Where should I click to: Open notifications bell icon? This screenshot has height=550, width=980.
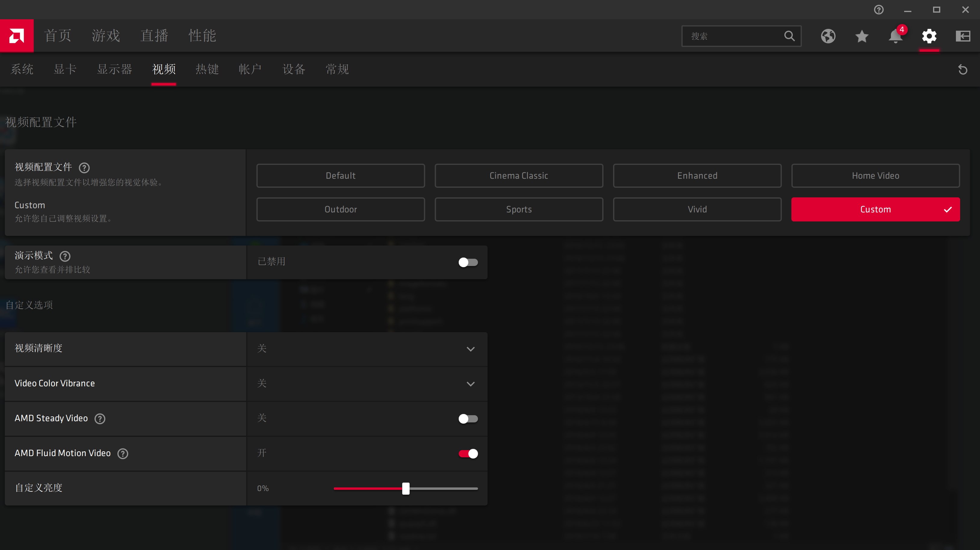point(895,36)
